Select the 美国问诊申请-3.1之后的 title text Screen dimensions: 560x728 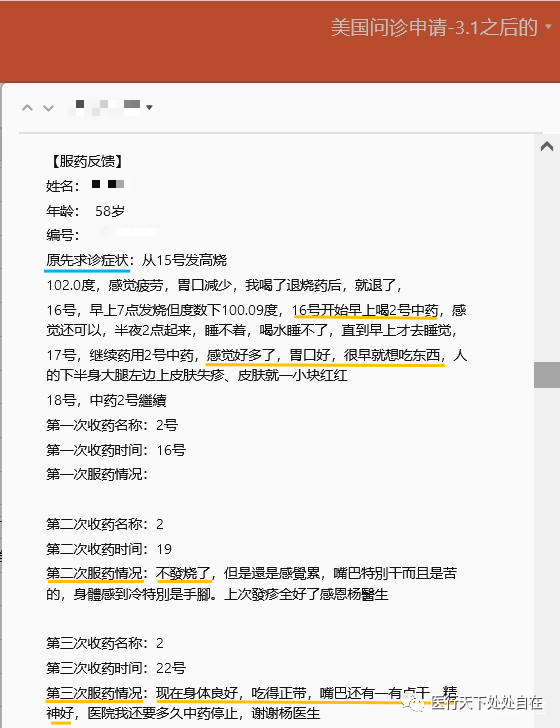(x=434, y=27)
